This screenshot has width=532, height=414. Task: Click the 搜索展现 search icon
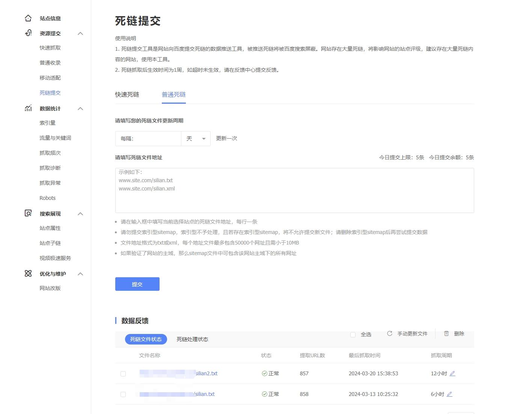(x=28, y=213)
